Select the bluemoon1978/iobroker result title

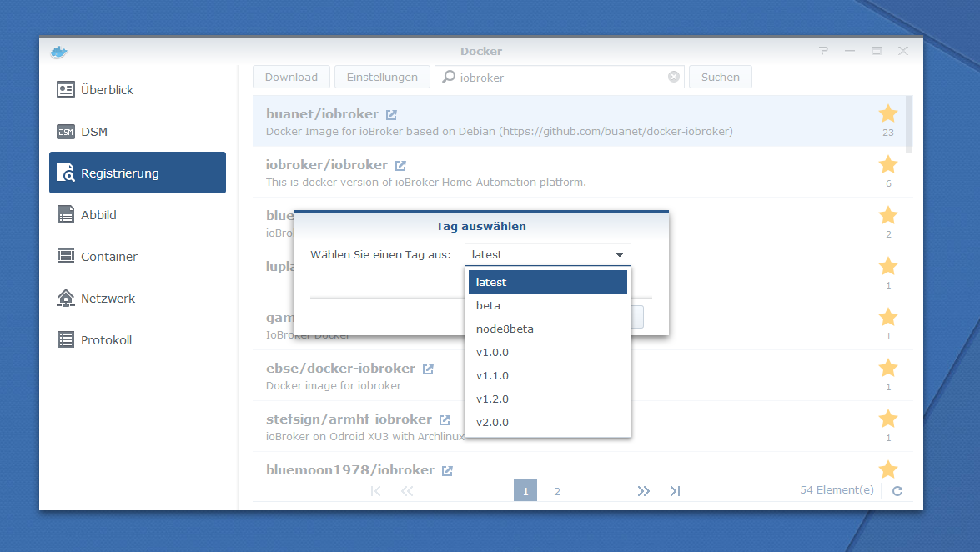[350, 469]
